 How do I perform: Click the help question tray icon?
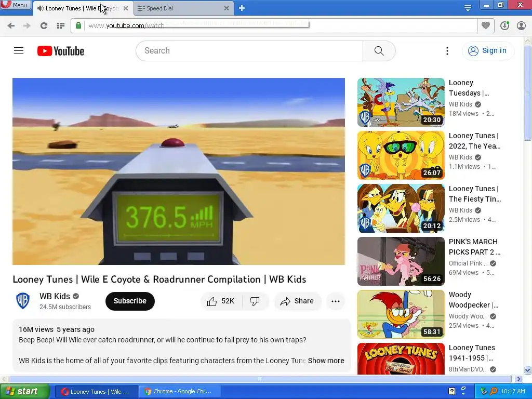click(x=451, y=391)
